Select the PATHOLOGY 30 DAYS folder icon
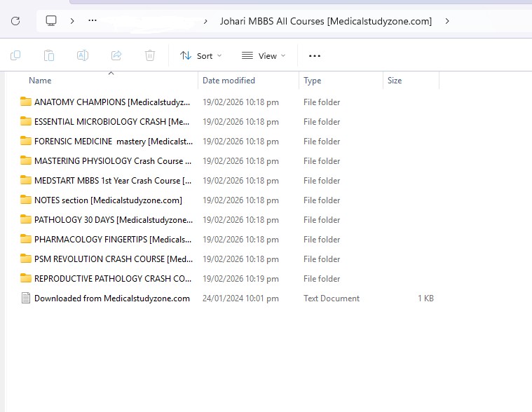The image size is (532, 412). point(25,219)
